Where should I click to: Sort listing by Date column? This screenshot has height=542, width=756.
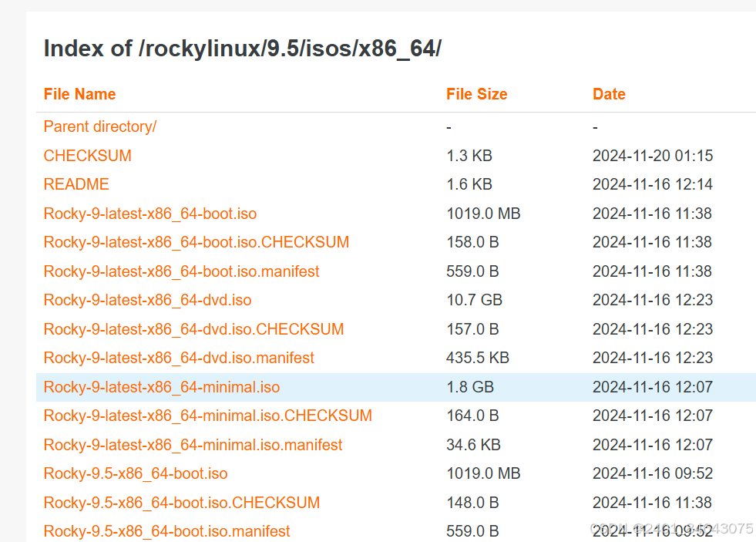coord(609,94)
